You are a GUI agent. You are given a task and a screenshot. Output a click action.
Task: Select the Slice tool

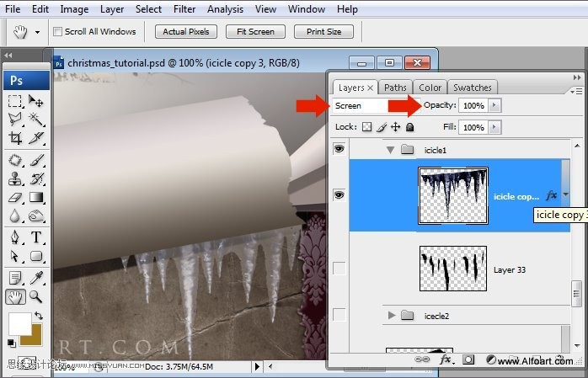coord(36,138)
